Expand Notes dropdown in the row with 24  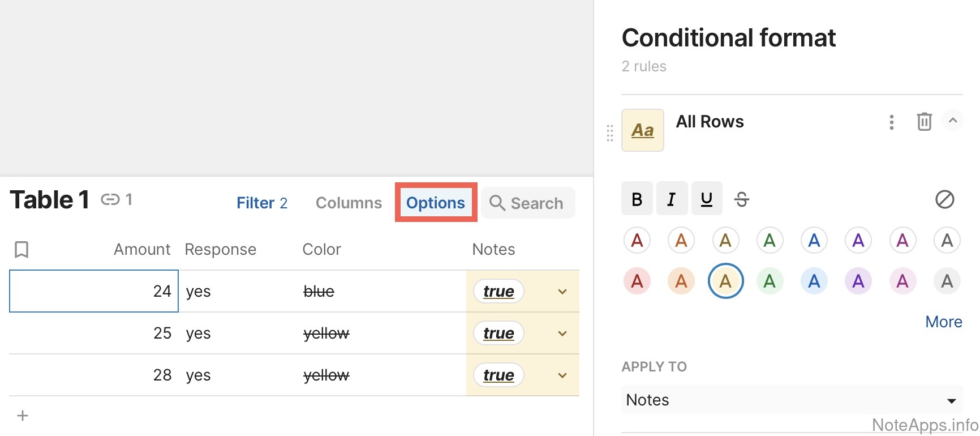coord(562,292)
